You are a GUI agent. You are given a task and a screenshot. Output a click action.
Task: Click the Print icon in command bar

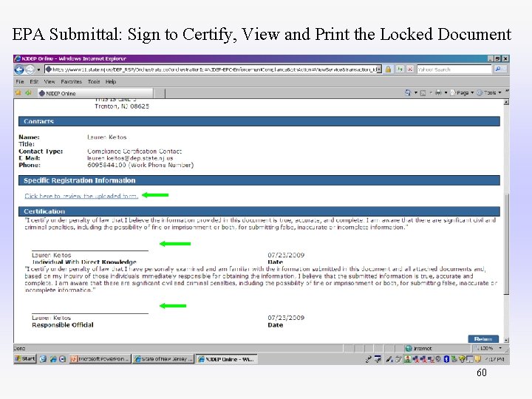[x=438, y=92]
